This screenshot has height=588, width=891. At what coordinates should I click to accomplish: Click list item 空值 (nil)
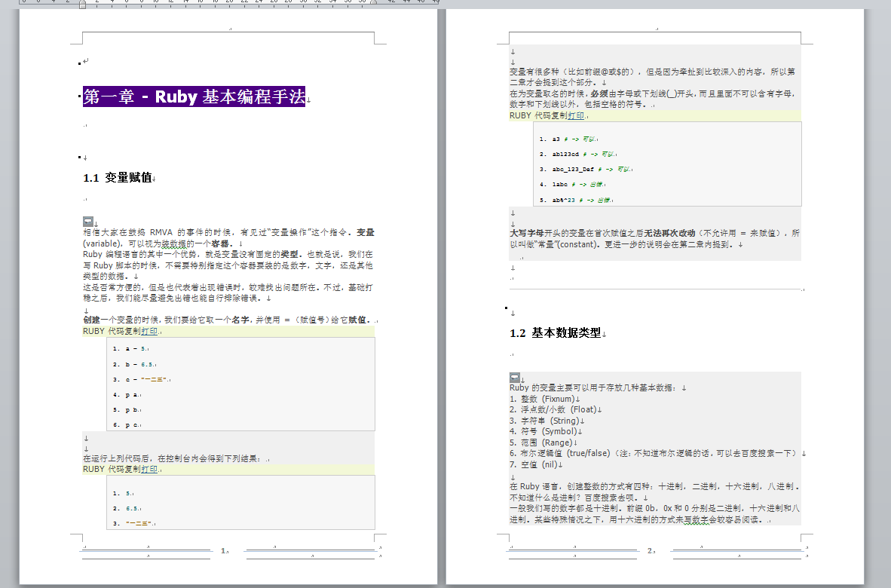click(x=534, y=464)
